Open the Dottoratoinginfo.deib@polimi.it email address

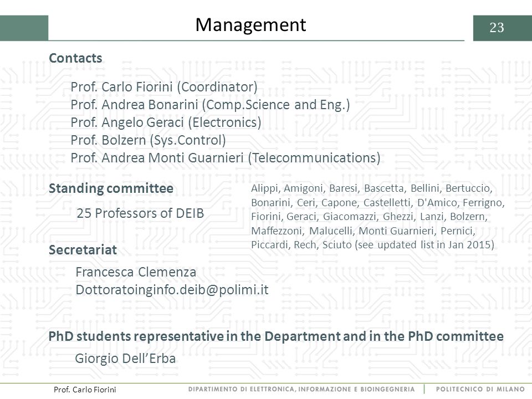point(172,290)
